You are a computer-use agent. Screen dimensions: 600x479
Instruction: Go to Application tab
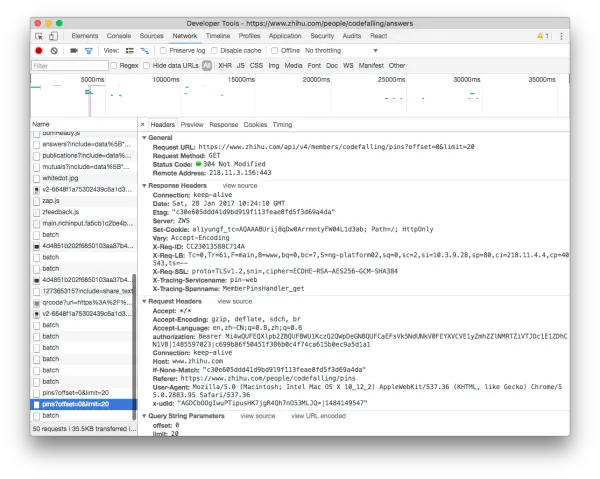(285, 36)
